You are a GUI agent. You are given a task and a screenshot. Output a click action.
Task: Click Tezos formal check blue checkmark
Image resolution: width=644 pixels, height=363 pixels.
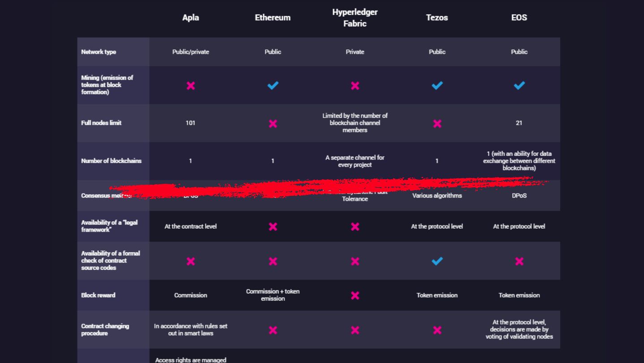[x=437, y=261]
